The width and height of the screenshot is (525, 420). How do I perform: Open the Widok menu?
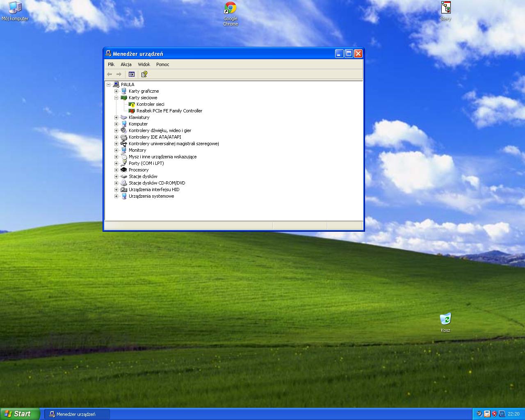pos(144,64)
